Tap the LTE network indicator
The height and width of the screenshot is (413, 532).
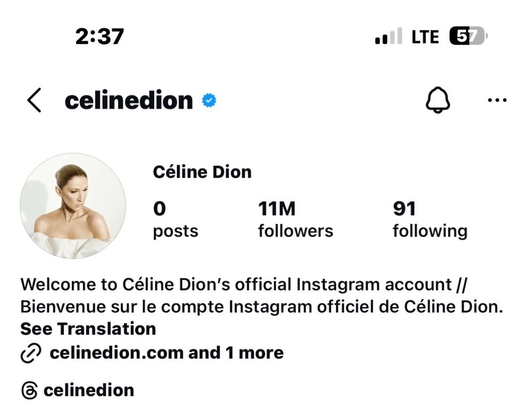pyautogui.click(x=425, y=37)
